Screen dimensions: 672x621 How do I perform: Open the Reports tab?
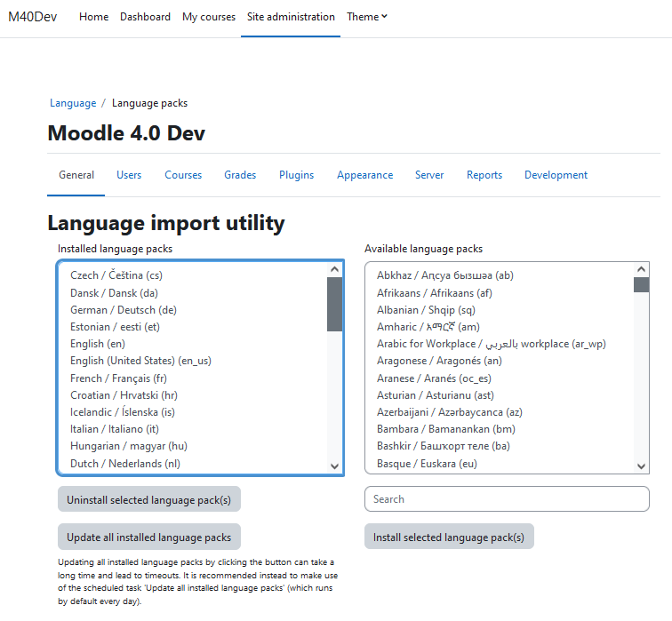pyautogui.click(x=484, y=175)
